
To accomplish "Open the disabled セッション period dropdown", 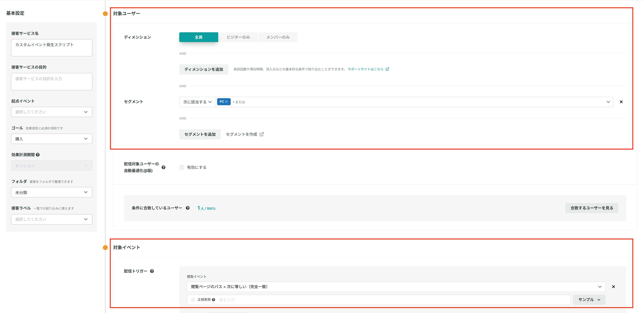I will click(x=52, y=166).
